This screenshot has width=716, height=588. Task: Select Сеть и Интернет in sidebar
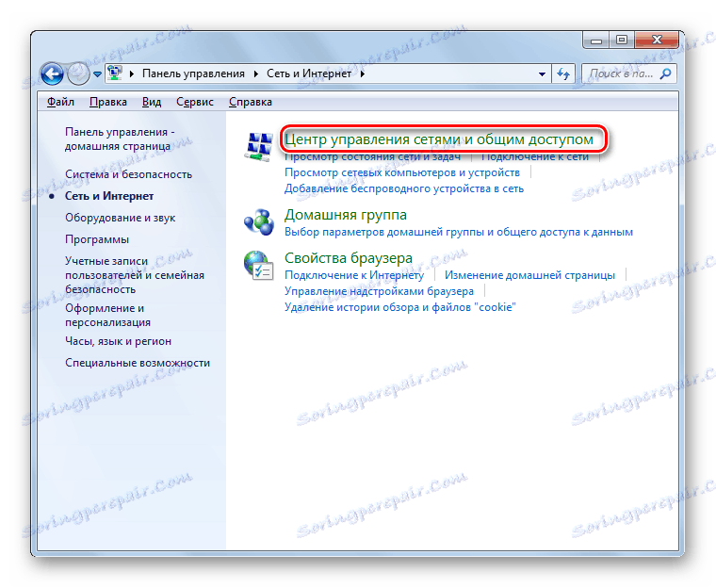point(109,196)
